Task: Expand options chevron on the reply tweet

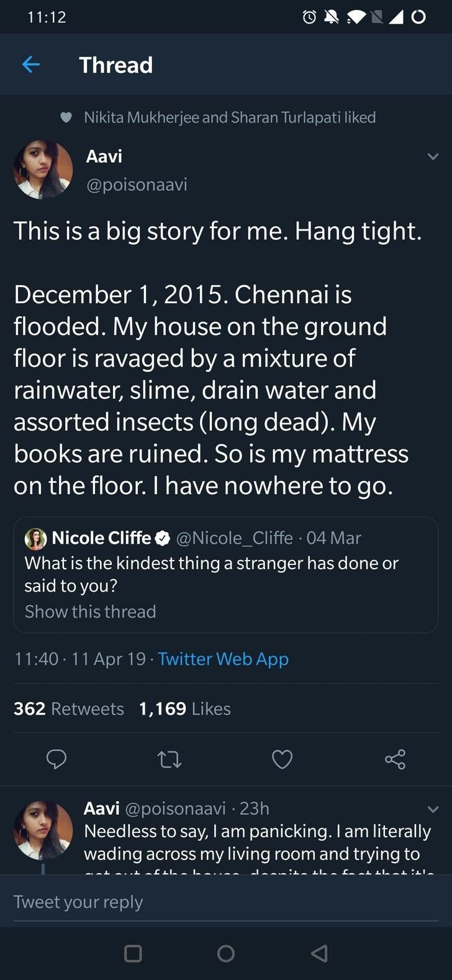Action: 433,809
